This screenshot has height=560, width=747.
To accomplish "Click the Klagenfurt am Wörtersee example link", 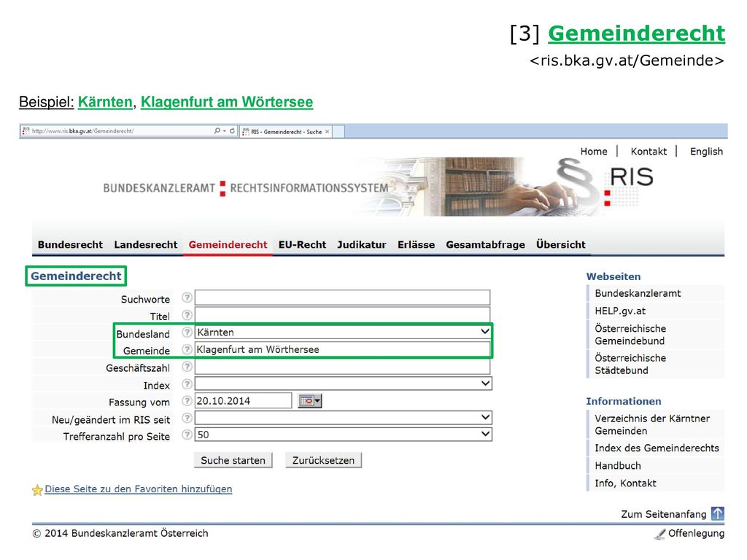I will 227,102.
